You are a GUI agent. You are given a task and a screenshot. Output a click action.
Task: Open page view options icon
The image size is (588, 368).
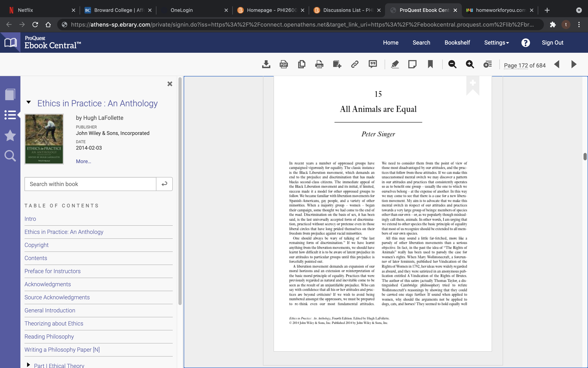coord(487,64)
